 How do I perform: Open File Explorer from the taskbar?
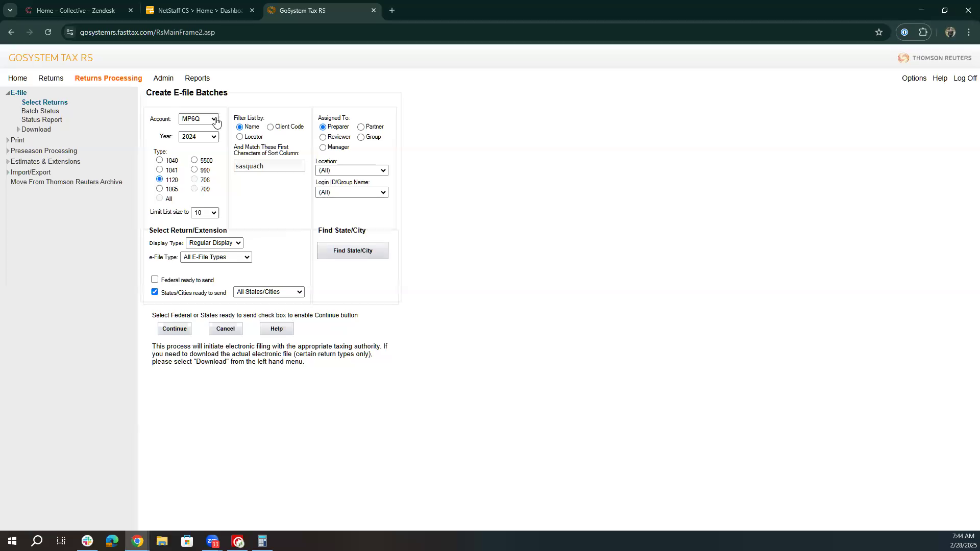tap(162, 541)
